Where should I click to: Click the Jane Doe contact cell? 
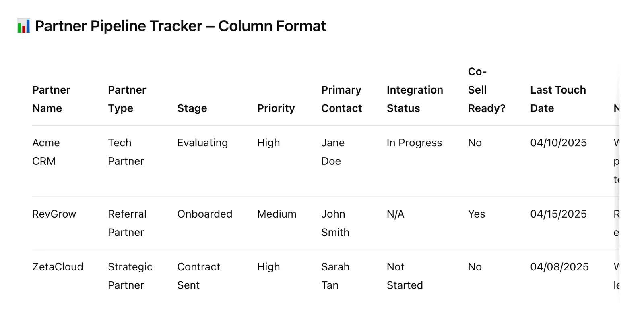tap(333, 152)
